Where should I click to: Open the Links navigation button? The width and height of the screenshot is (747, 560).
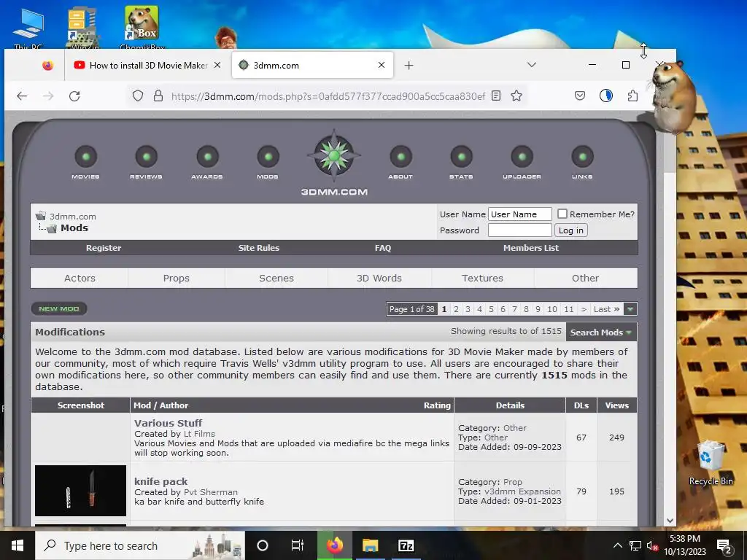pyautogui.click(x=582, y=162)
